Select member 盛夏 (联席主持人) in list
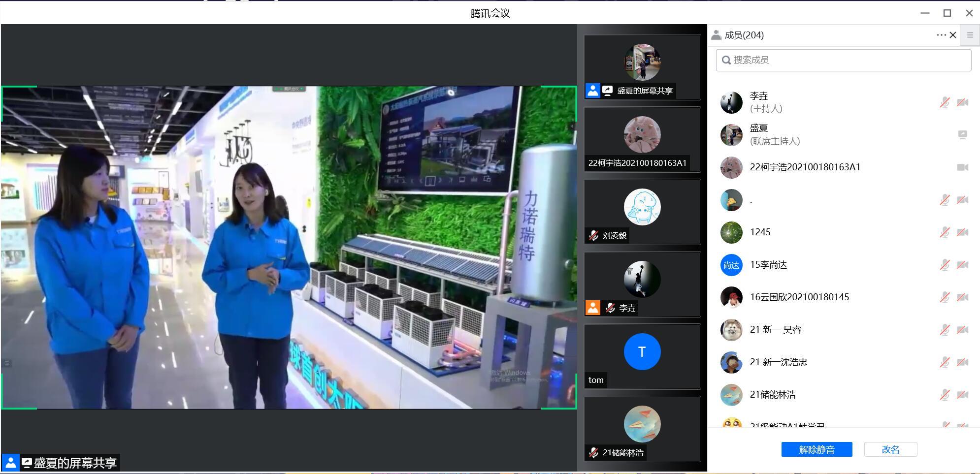The width and height of the screenshot is (980, 474). (844, 135)
